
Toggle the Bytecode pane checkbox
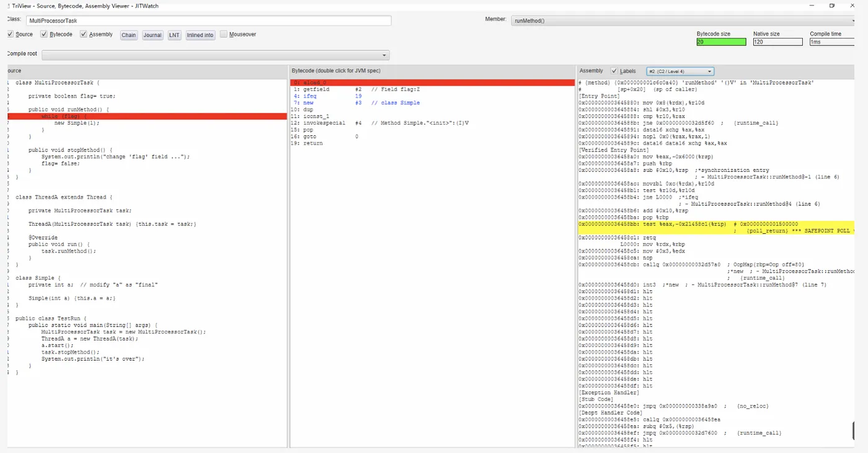(x=44, y=34)
